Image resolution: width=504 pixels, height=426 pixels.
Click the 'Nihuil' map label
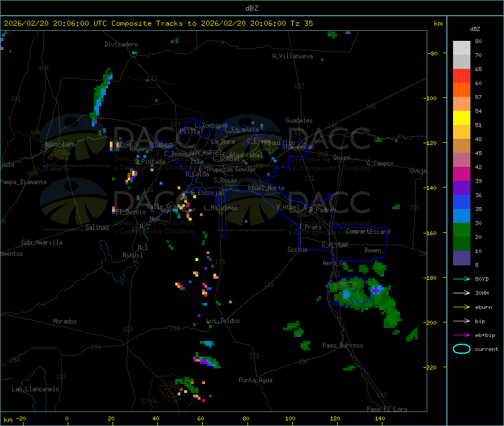click(132, 255)
